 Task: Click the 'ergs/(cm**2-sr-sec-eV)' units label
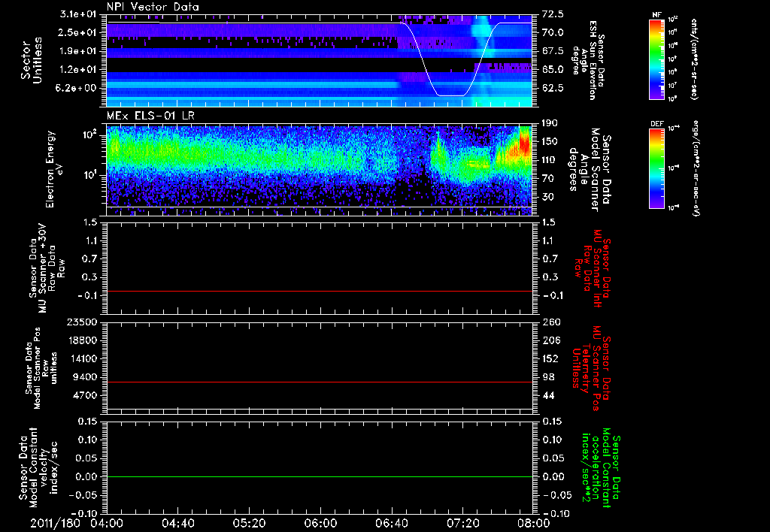[x=696, y=168]
